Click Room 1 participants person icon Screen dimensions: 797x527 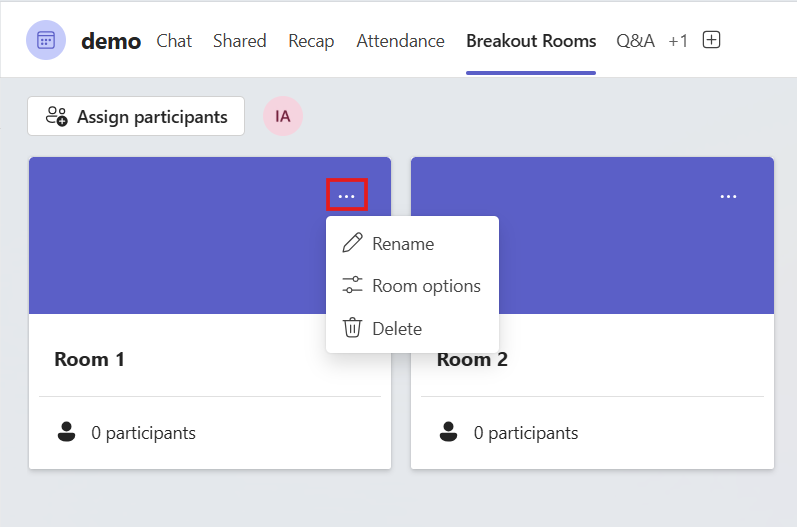click(x=66, y=432)
